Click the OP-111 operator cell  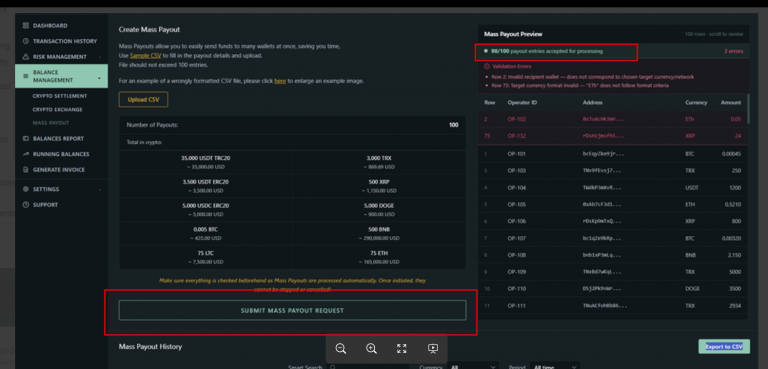click(516, 306)
